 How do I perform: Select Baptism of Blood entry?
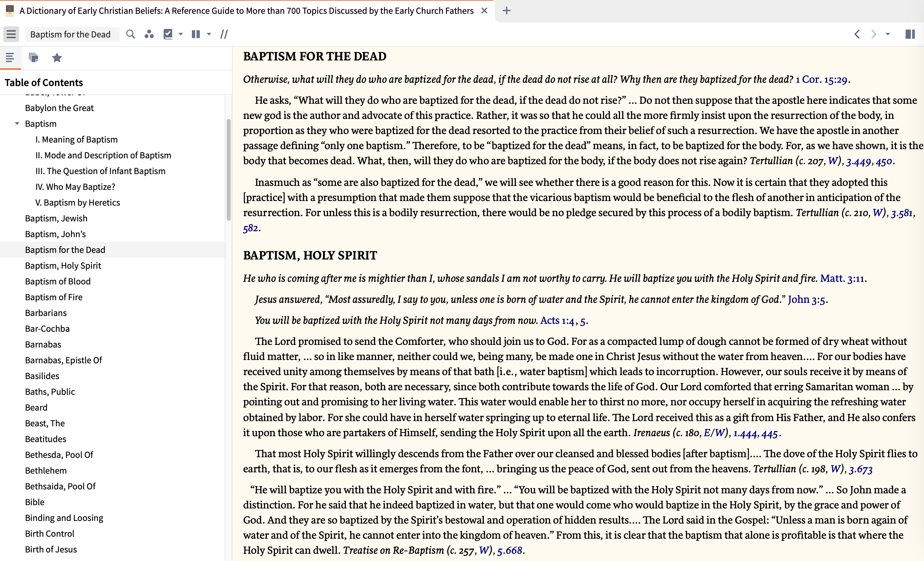tap(58, 281)
